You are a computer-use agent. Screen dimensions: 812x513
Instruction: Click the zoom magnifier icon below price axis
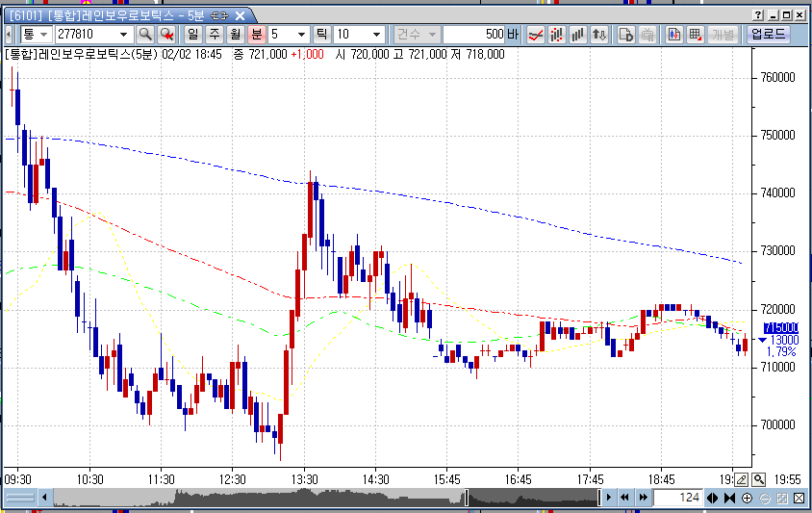[759, 479]
